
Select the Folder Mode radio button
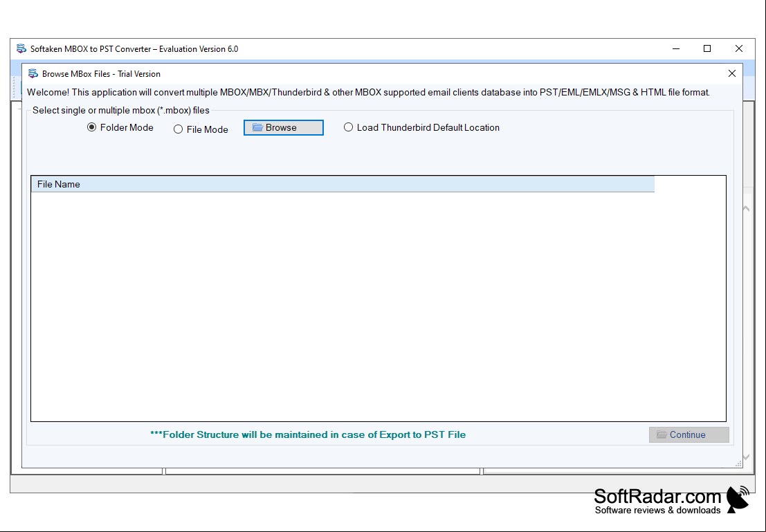click(x=120, y=127)
